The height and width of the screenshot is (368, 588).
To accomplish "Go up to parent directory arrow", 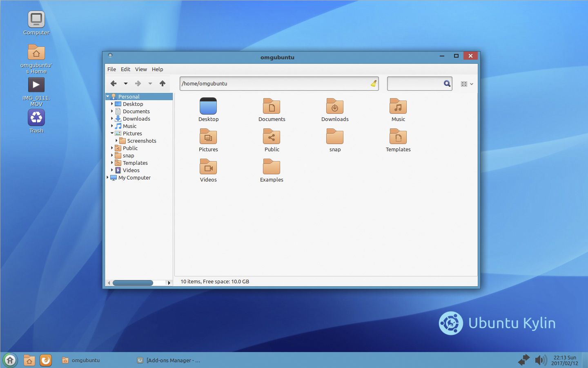I will click(x=163, y=83).
